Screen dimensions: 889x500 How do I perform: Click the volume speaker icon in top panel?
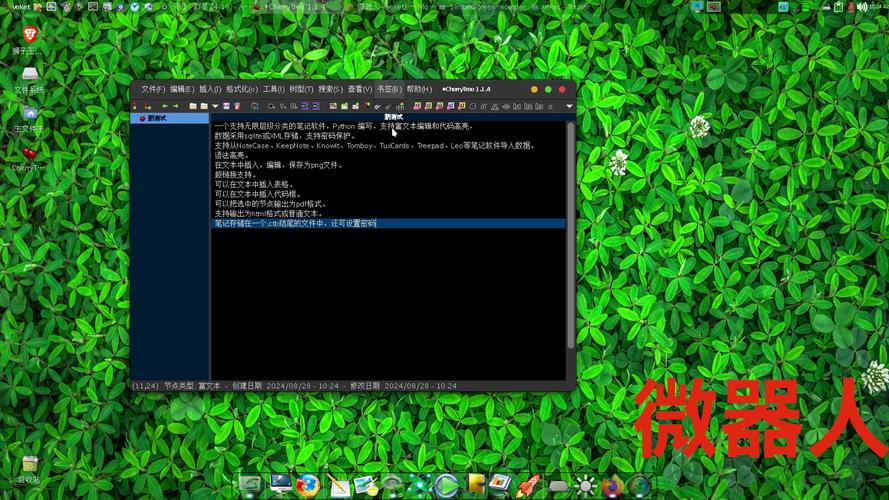point(862,6)
